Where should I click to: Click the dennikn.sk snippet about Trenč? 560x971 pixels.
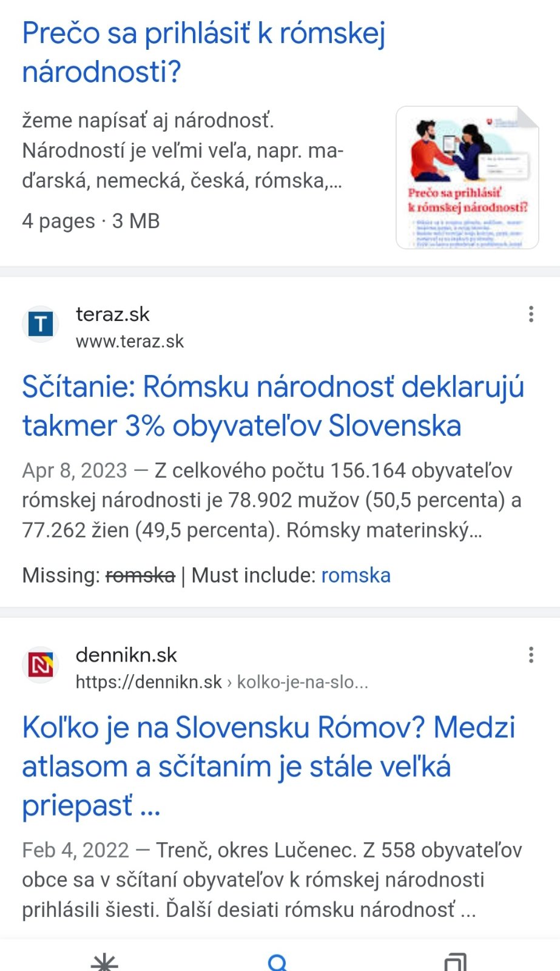(271, 880)
